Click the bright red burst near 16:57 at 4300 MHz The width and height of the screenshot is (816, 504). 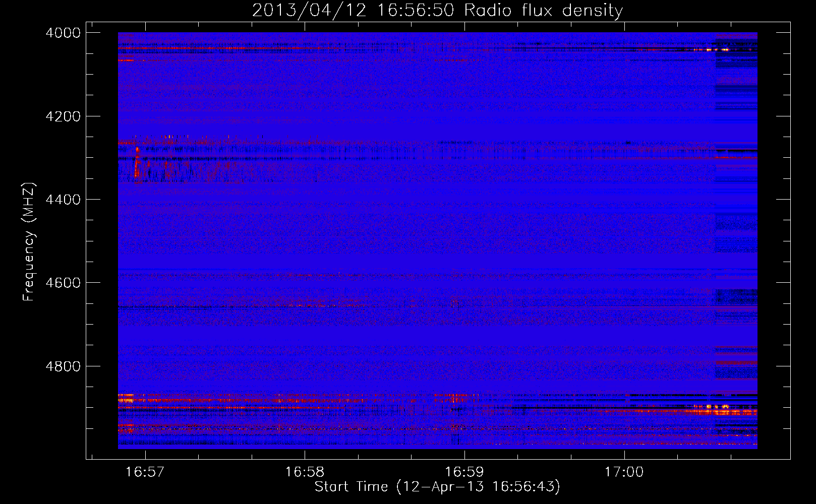point(137,163)
